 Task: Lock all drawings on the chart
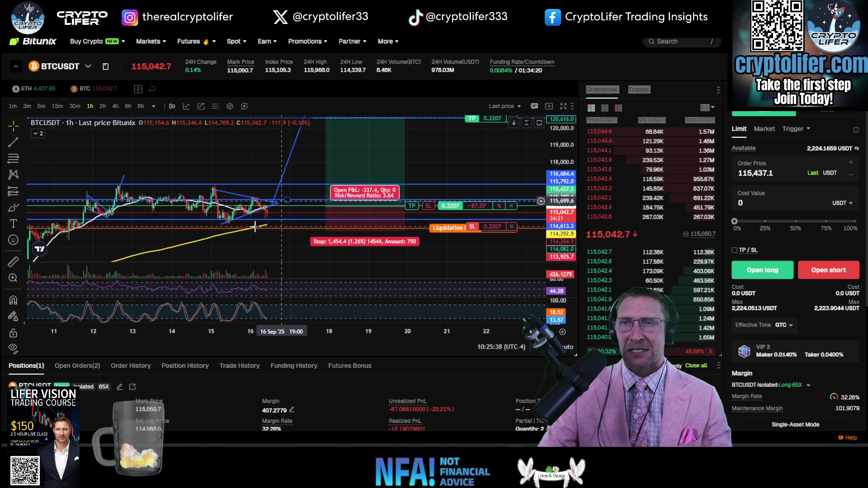click(x=13, y=333)
